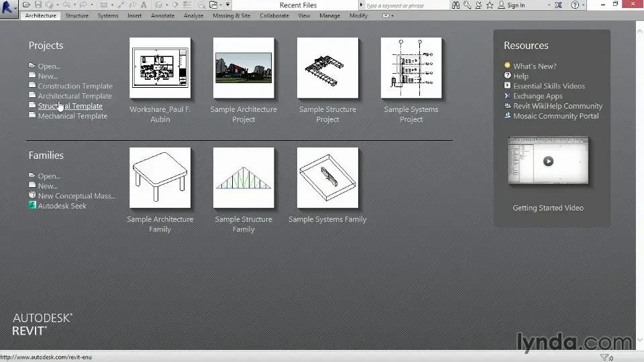Open the Autodesk Exchange Apps X icon in title bar
This screenshot has width=644, height=362.
pyautogui.click(x=559, y=5)
